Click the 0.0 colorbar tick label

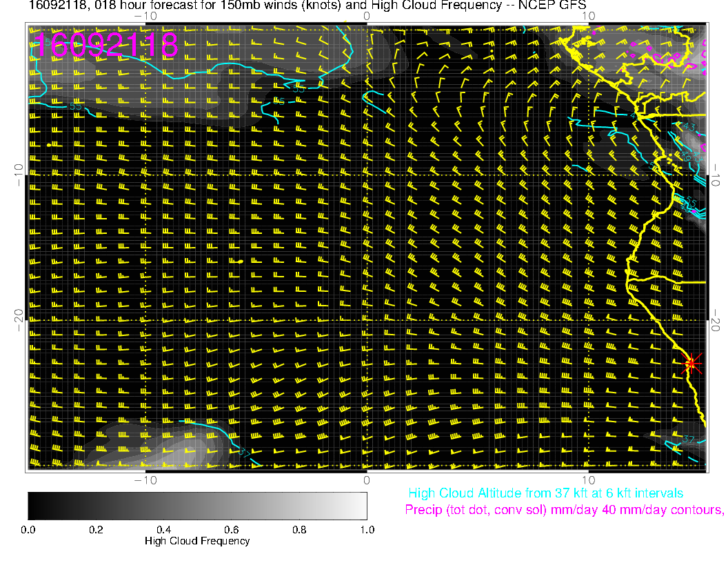[28, 529]
